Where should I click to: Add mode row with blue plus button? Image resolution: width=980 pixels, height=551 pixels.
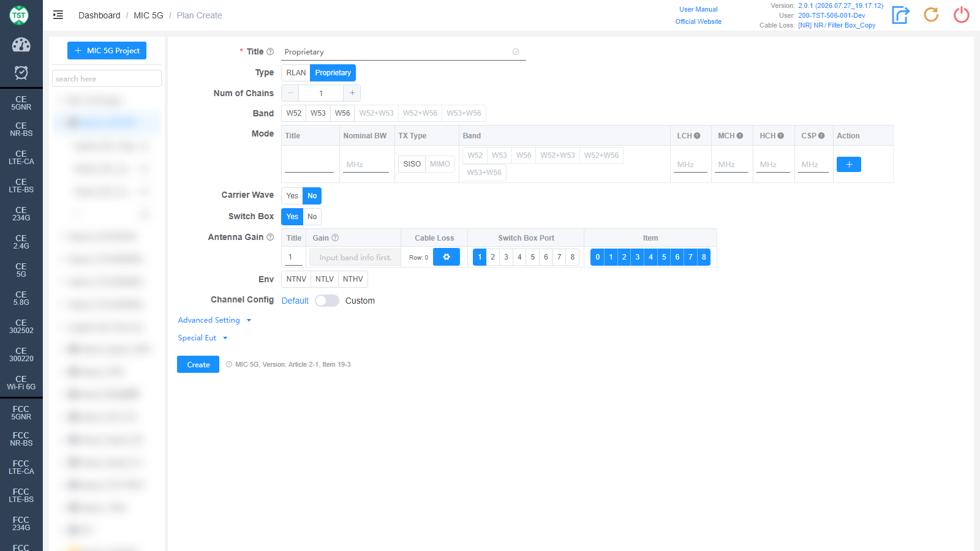coord(849,164)
